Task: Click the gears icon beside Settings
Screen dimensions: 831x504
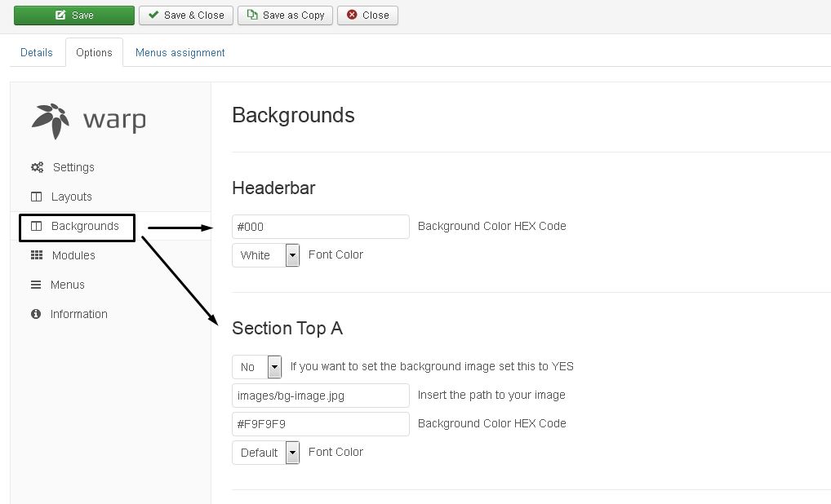Action: pyautogui.click(x=37, y=167)
